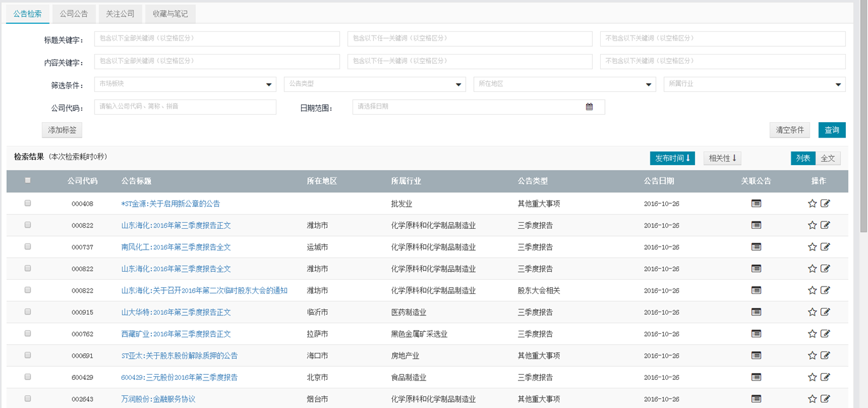Star the 三元股份 announcement
868x408 pixels.
pyautogui.click(x=812, y=377)
